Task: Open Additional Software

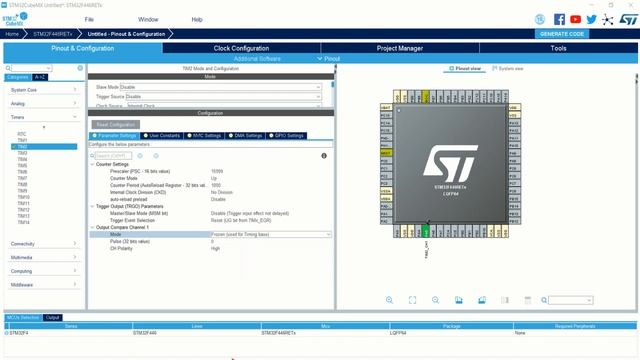Action: [x=257, y=59]
